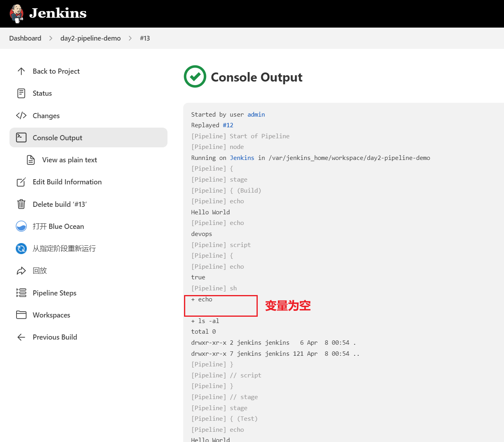Open the replayed build #12 link
Viewport: 504px width, 442px height.
coord(228,125)
